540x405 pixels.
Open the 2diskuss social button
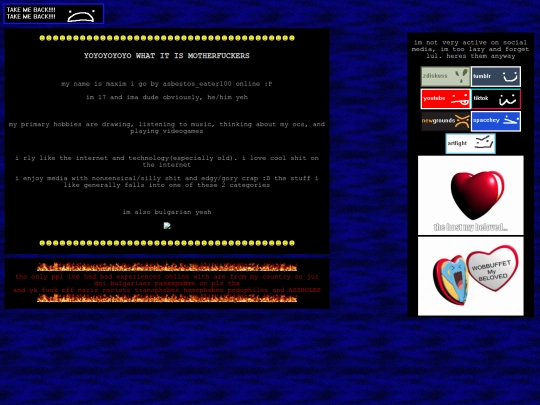[x=445, y=76]
